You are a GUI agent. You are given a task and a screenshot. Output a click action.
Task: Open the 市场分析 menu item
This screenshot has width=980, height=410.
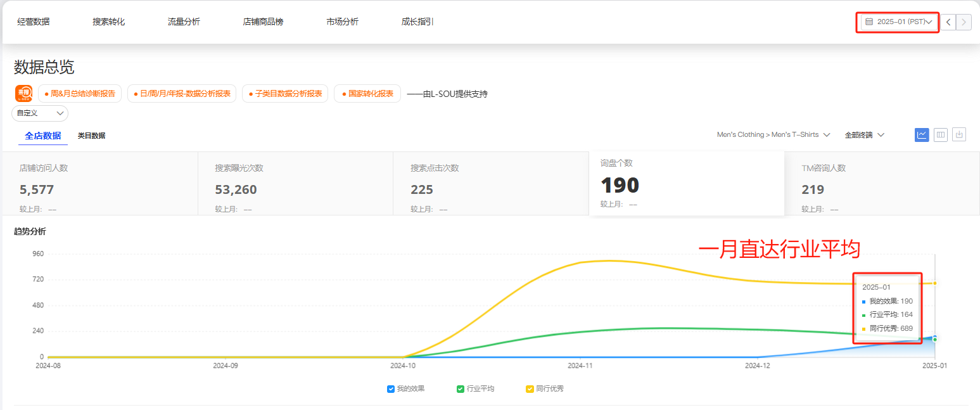point(342,22)
